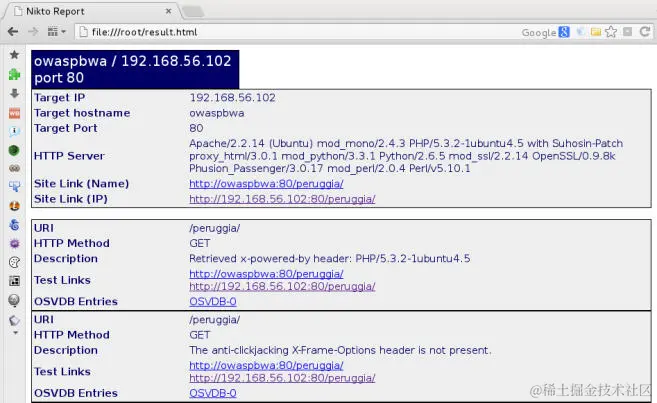Open IP test link under X-Frame-Options entry

click(x=282, y=378)
